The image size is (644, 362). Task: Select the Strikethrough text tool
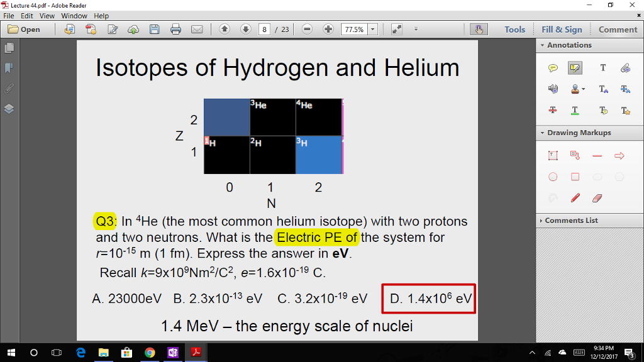click(553, 110)
